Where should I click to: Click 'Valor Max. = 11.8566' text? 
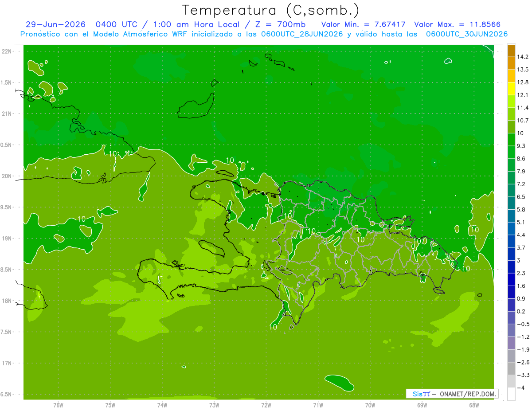[x=458, y=24]
